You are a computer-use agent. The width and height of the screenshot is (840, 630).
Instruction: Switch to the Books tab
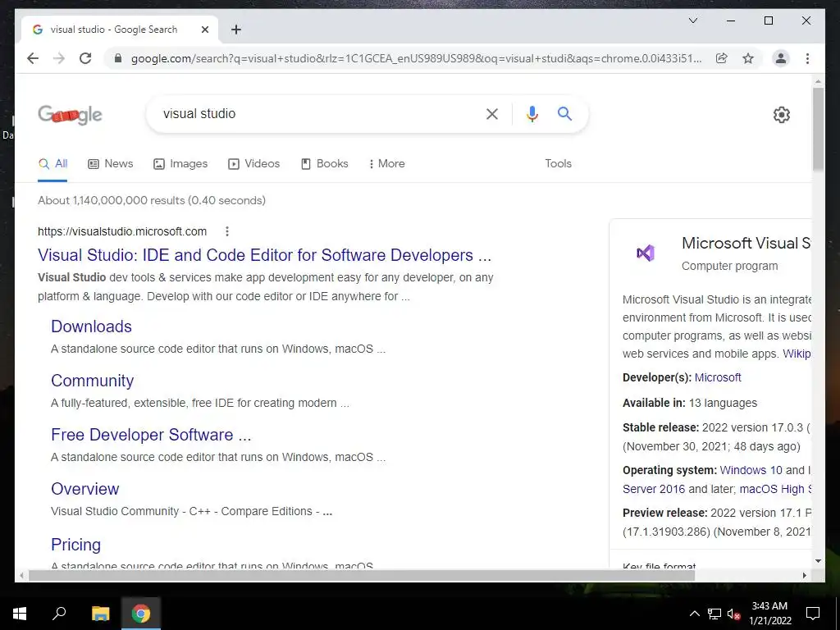click(325, 164)
